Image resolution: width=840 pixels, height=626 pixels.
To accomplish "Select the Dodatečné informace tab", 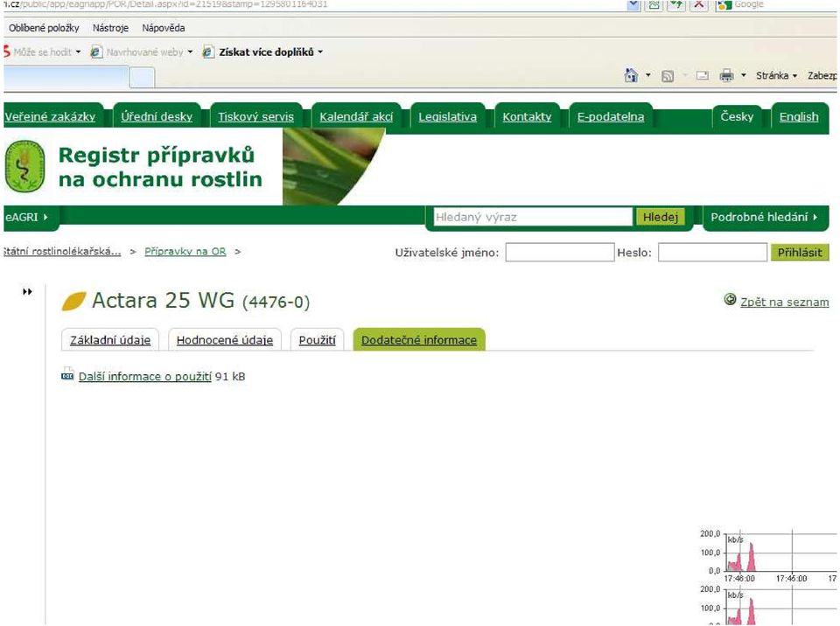I will [x=419, y=340].
